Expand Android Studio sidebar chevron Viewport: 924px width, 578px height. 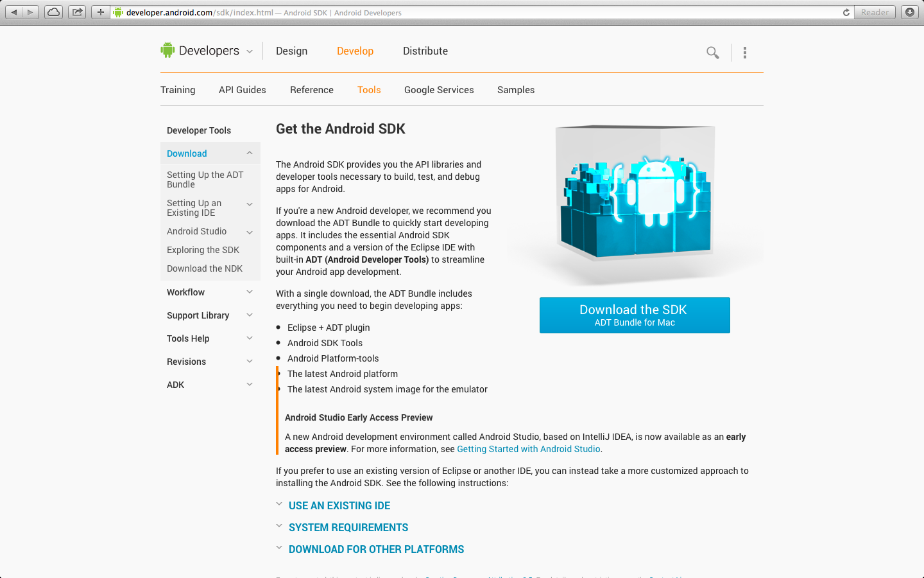pyautogui.click(x=250, y=232)
